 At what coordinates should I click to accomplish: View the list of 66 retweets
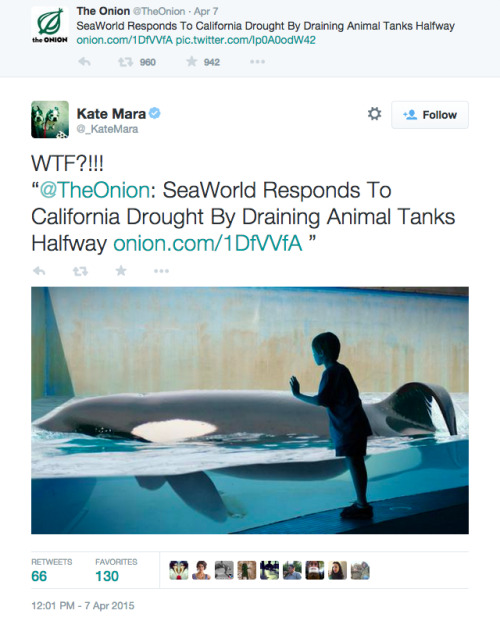click(x=52, y=570)
